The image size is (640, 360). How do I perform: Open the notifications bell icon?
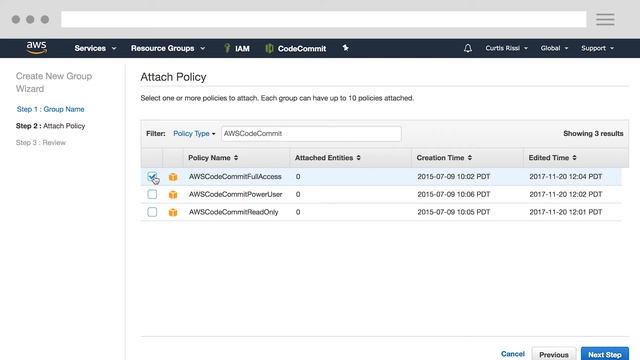click(x=468, y=48)
